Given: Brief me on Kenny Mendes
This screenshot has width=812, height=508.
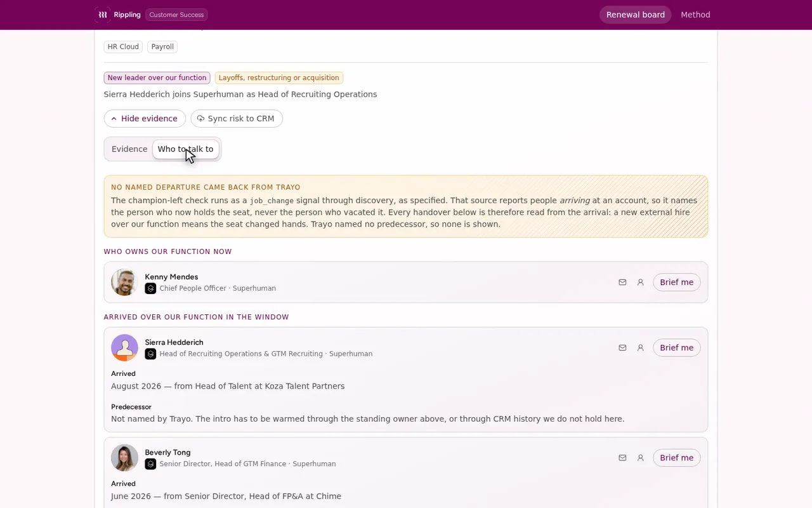Looking at the screenshot, I should pyautogui.click(x=676, y=283).
